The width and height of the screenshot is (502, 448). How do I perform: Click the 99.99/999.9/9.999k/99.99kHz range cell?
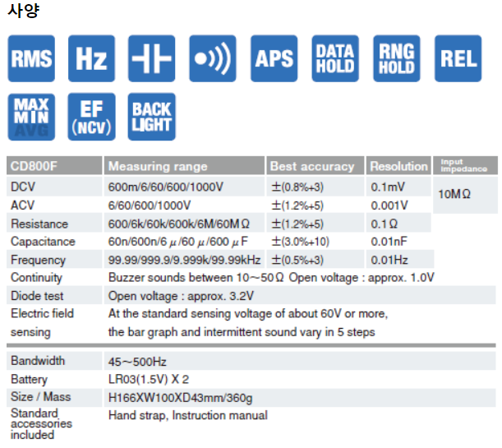(184, 260)
